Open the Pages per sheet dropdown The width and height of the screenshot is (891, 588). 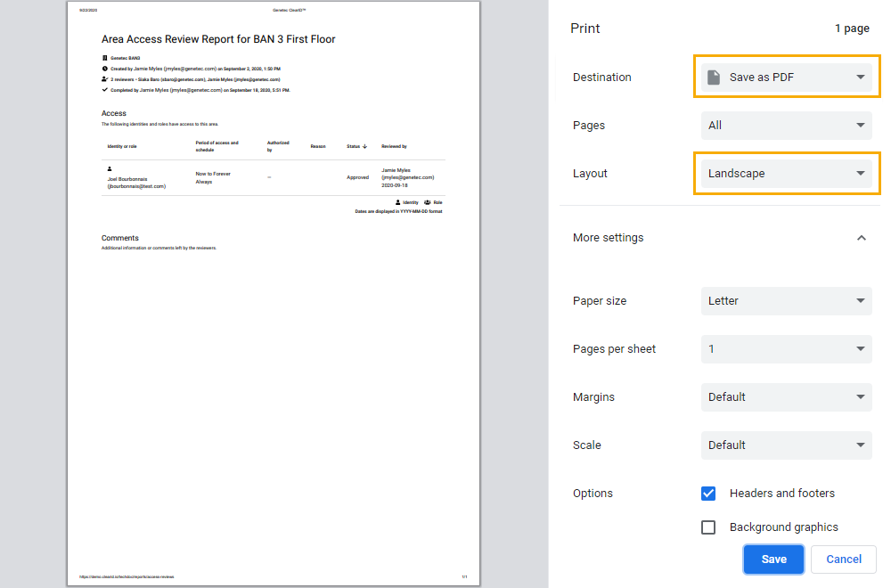(786, 348)
